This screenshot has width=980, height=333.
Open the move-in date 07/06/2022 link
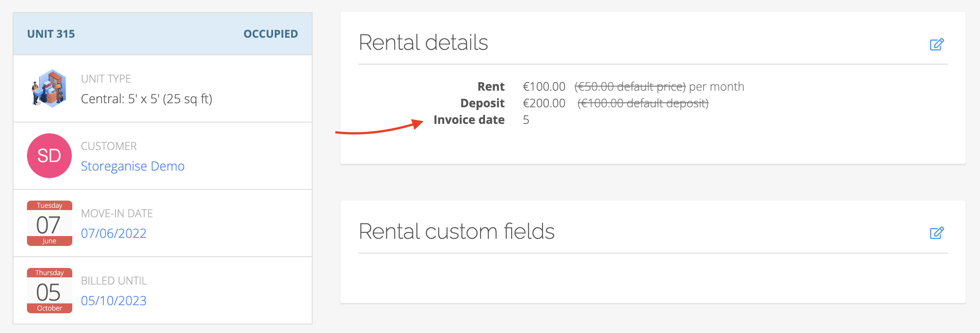click(x=114, y=233)
